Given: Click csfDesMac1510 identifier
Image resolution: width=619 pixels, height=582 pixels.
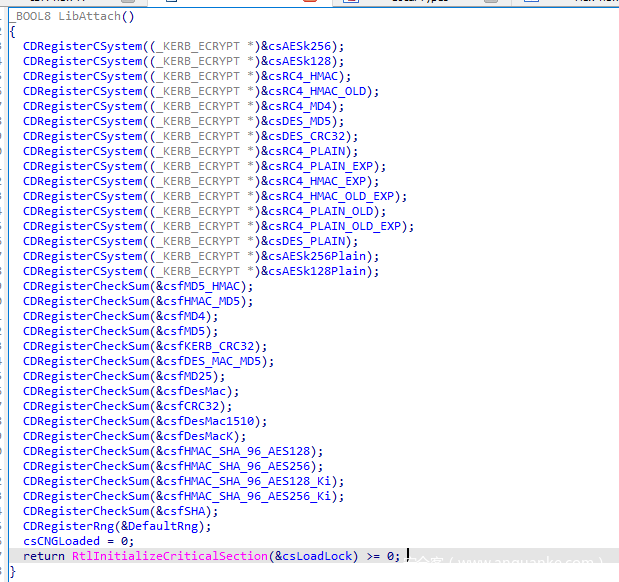Looking at the screenshot, I should (x=209, y=421).
